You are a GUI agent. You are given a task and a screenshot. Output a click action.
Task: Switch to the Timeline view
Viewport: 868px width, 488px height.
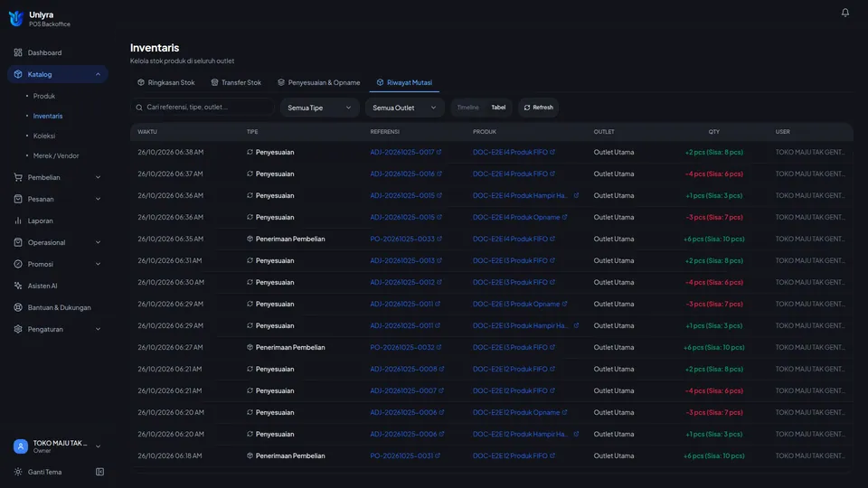click(x=467, y=108)
